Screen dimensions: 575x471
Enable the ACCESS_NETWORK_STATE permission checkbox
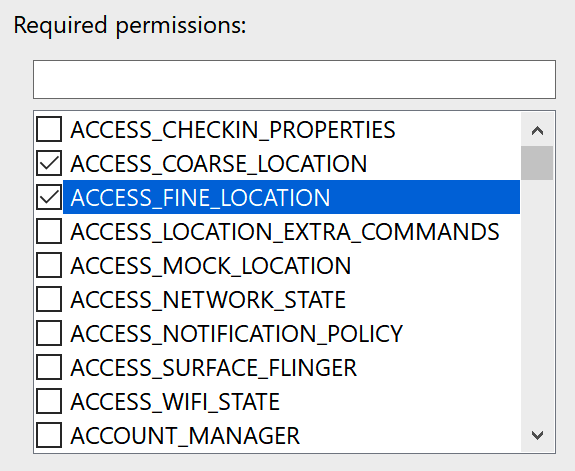[x=49, y=299]
